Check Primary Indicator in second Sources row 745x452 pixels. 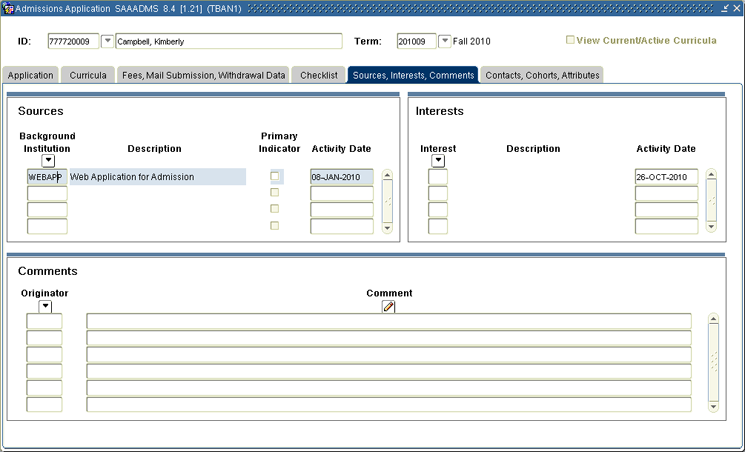pyautogui.click(x=275, y=192)
